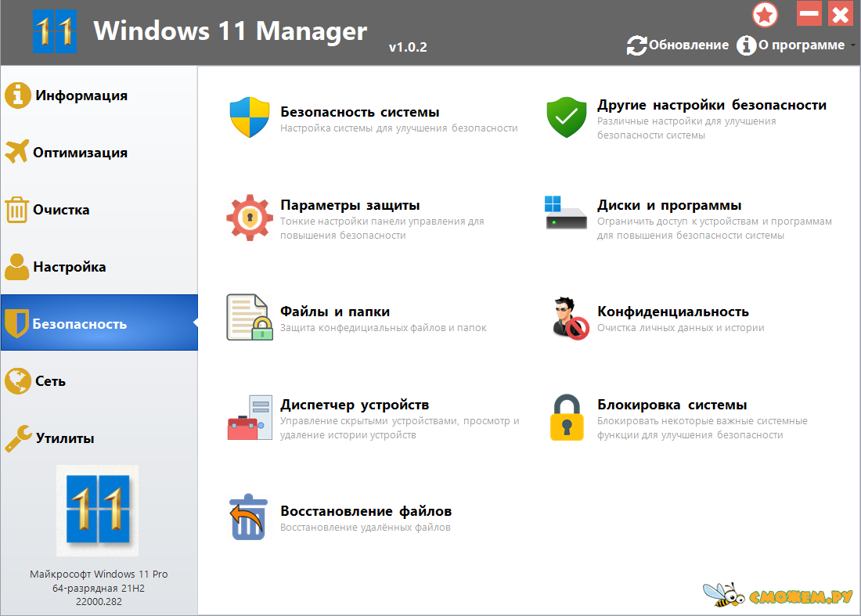861x616 pixels.
Task: Click the recycle bin file recovery icon
Action: click(248, 517)
